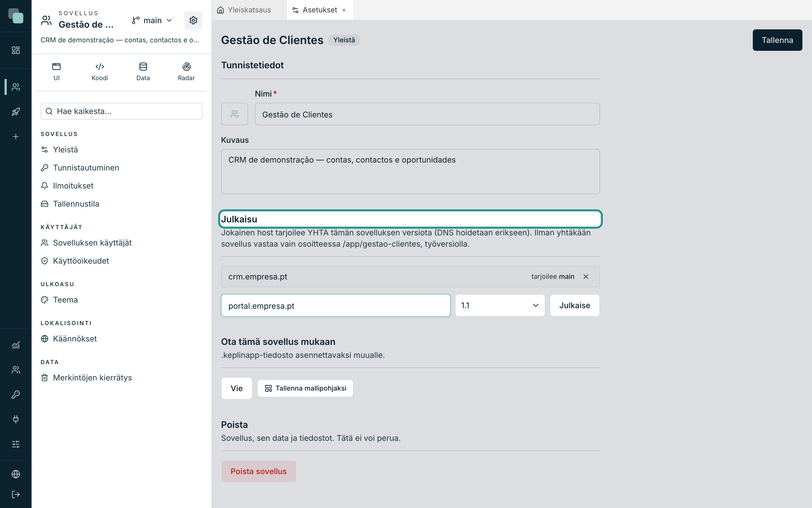Open app settings with the gear icon
Screen dimensions: 812x508
[x=193, y=20]
